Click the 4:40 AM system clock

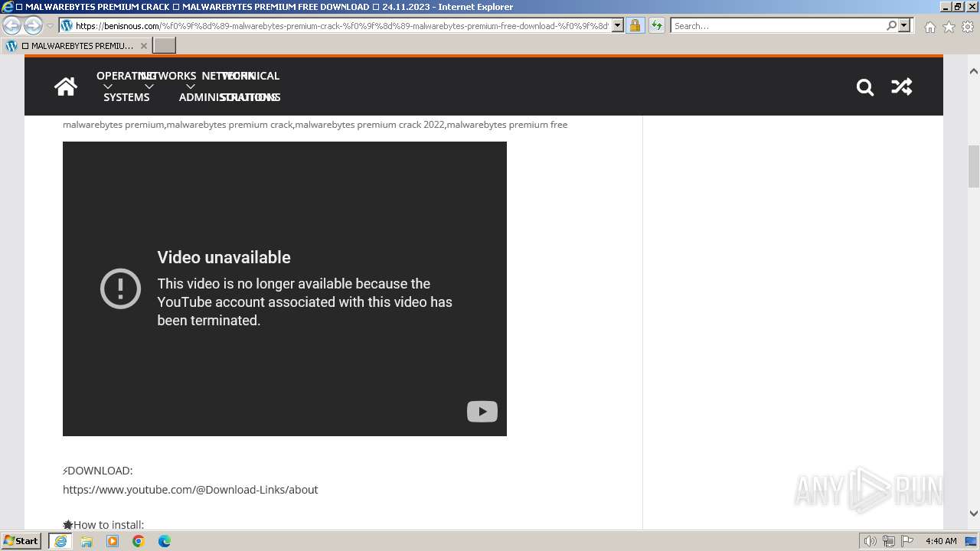click(x=941, y=541)
